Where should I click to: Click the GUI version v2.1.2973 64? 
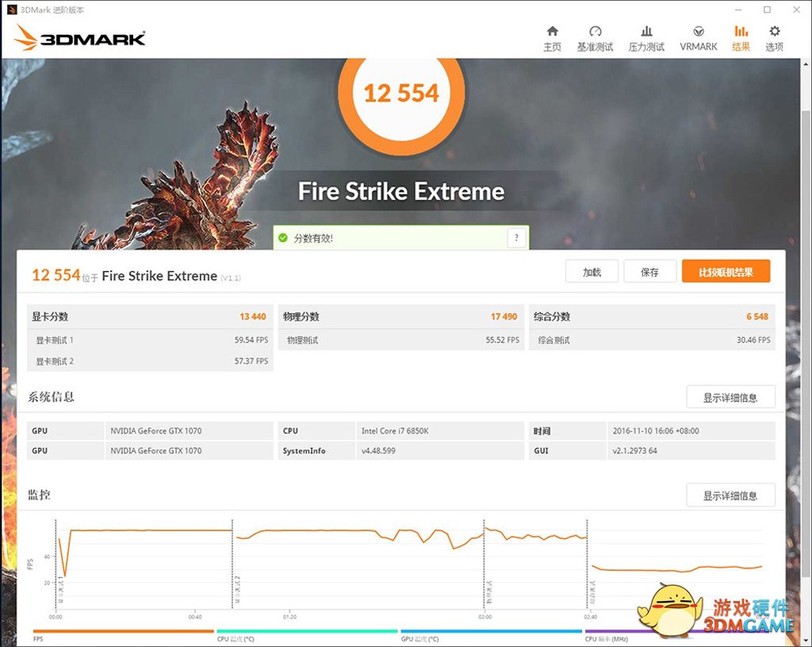(x=635, y=451)
